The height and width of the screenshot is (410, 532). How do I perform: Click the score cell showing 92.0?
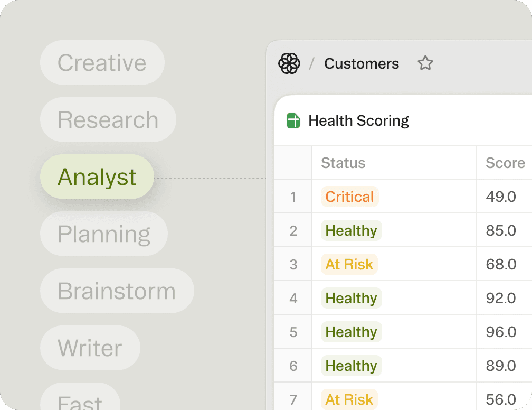[x=501, y=299]
